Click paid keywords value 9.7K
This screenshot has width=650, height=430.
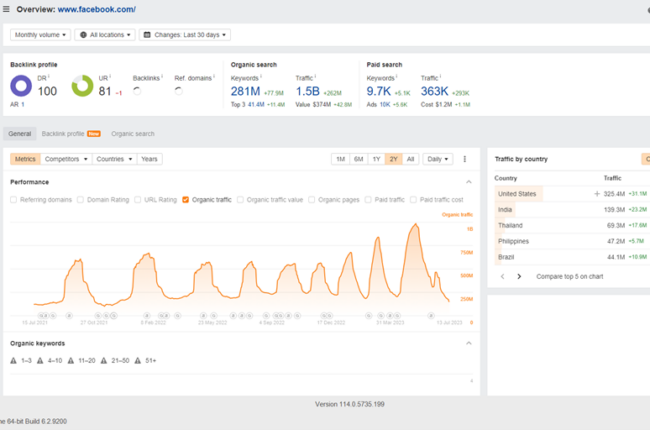(x=378, y=91)
